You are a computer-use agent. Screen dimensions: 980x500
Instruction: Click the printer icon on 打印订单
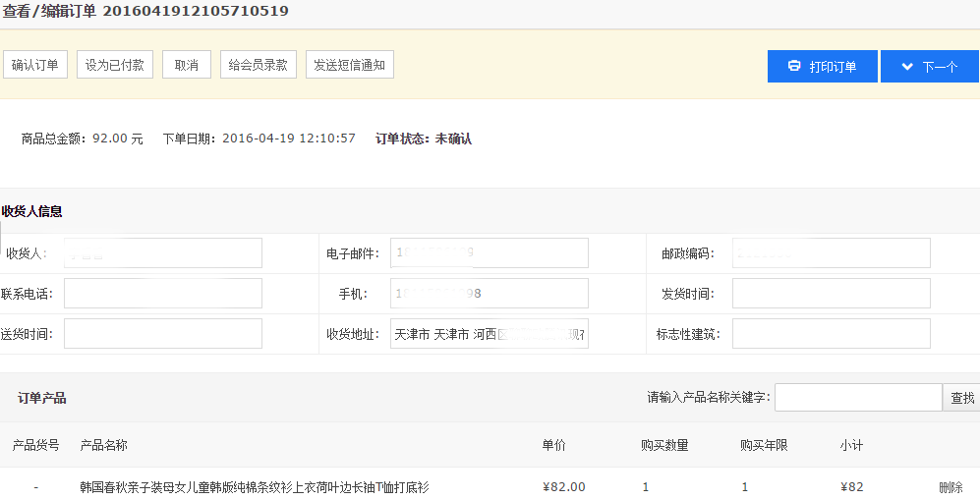point(794,67)
